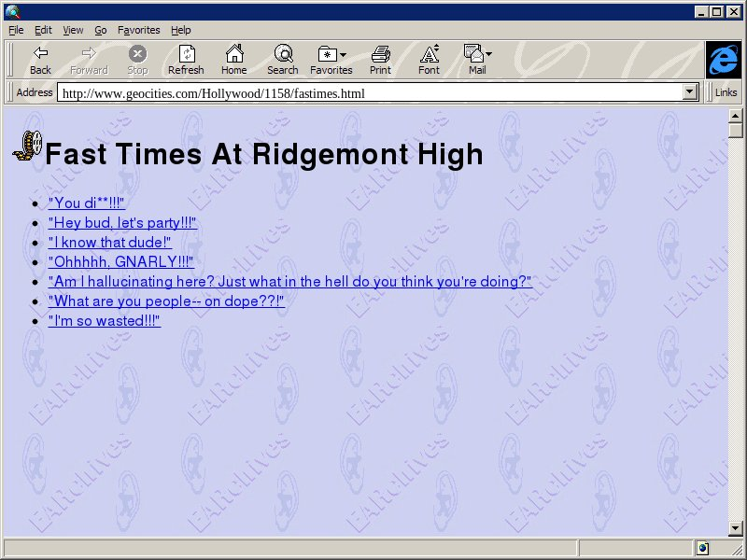Viewport: 747px width, 560px height.
Task: Follow the "Hey bud, let's party!!!" link
Action: pos(122,223)
